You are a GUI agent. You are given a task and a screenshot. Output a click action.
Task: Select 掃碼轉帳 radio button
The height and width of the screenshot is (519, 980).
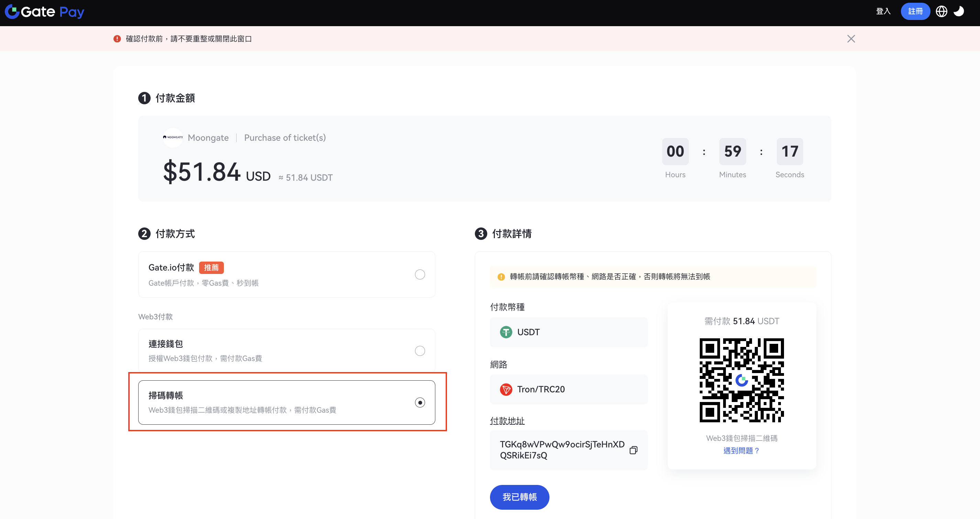click(x=420, y=402)
